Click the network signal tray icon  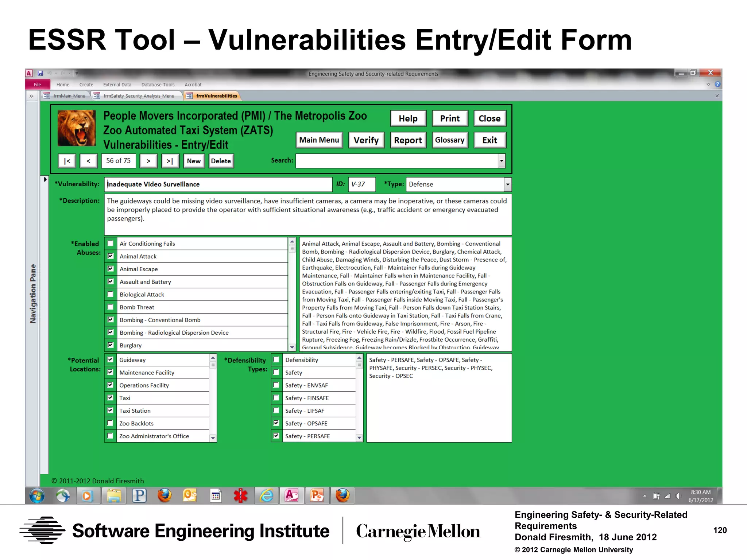[x=667, y=496]
